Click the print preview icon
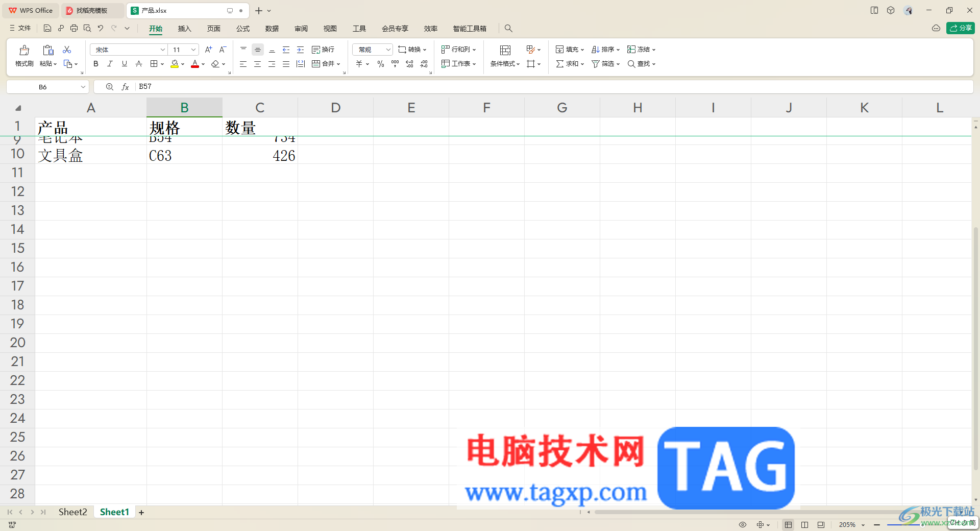The image size is (980, 531). (87, 29)
